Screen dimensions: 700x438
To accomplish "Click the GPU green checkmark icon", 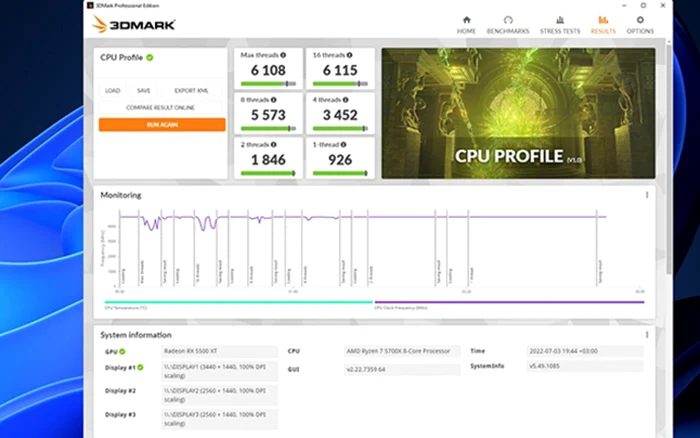I will (122, 351).
